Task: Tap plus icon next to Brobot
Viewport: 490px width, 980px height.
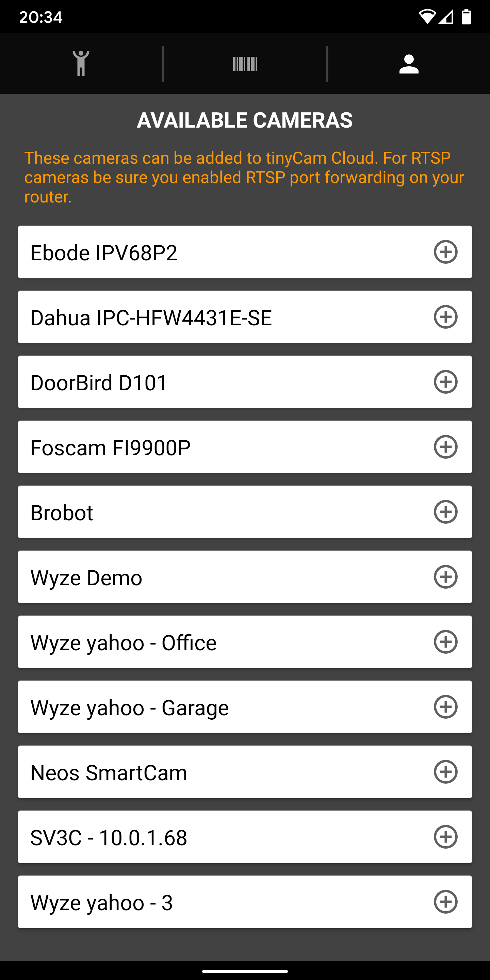Action: coord(445,512)
